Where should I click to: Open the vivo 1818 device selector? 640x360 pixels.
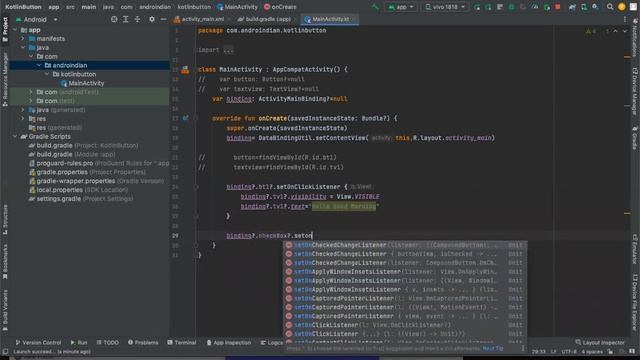pyautogui.click(x=445, y=7)
